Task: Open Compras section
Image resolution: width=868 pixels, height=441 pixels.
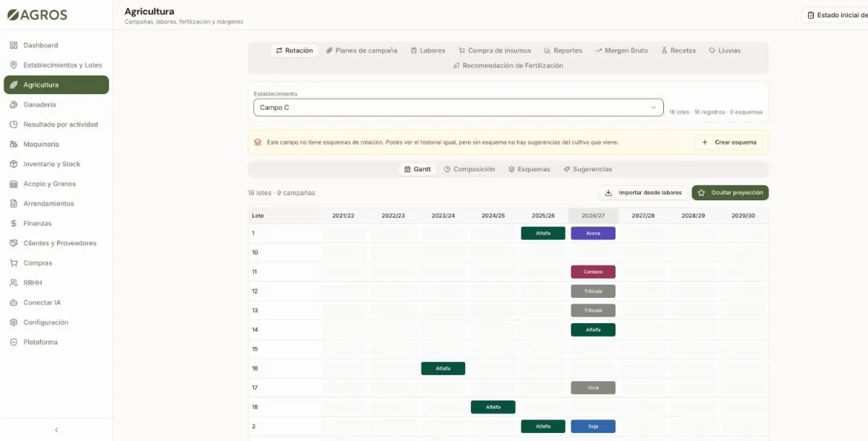Action: [x=56, y=263]
